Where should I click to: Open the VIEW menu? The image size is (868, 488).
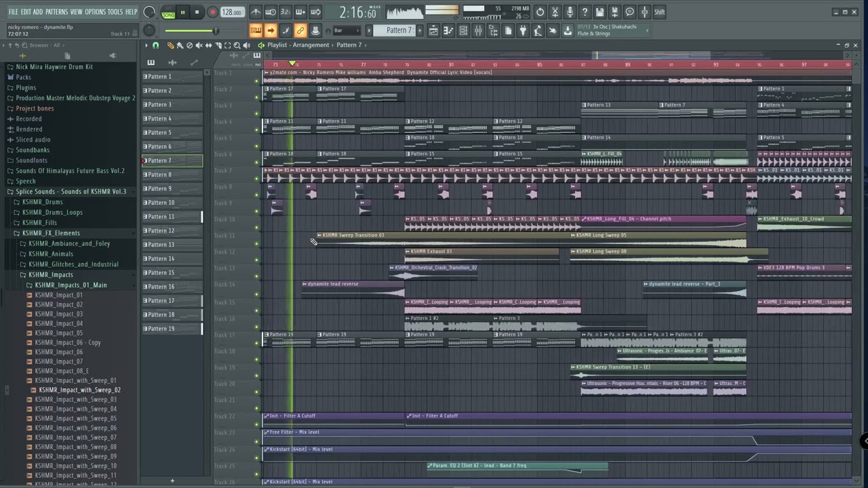(x=76, y=12)
